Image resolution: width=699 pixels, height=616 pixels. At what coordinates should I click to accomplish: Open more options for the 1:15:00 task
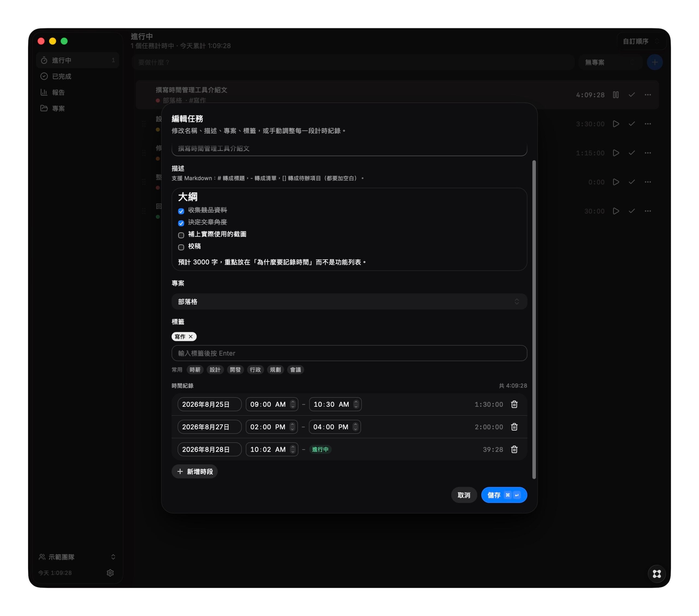click(x=648, y=153)
